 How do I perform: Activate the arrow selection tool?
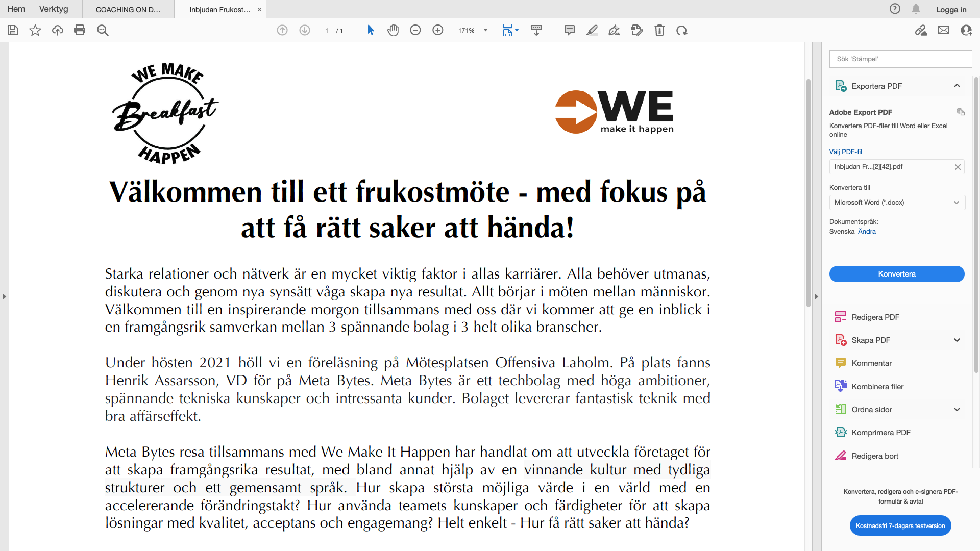(x=371, y=31)
